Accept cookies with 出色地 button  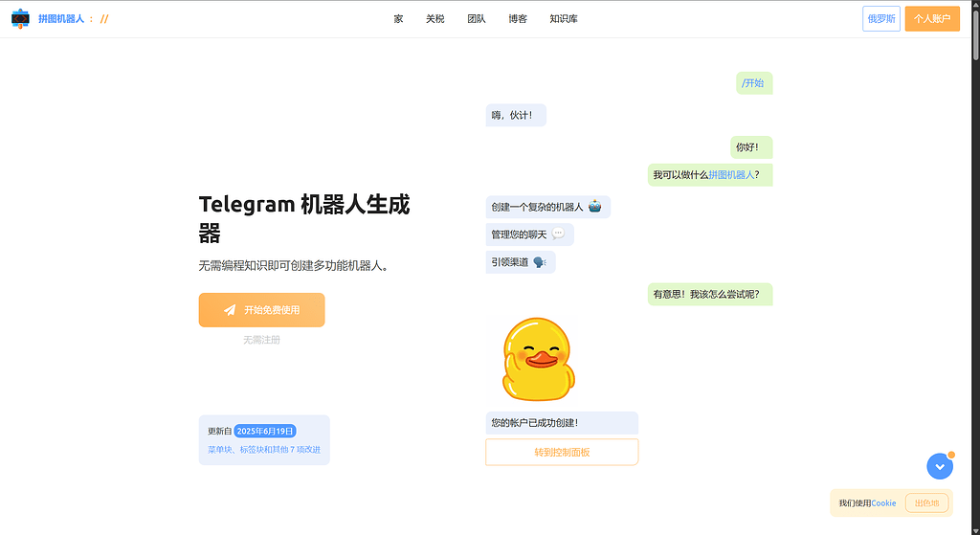pyautogui.click(x=926, y=503)
